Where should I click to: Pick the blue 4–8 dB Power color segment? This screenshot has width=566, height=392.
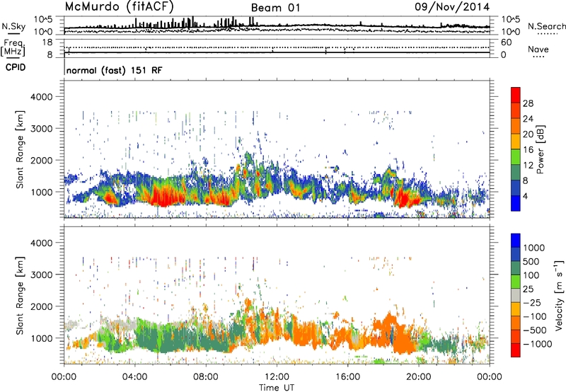pos(516,188)
